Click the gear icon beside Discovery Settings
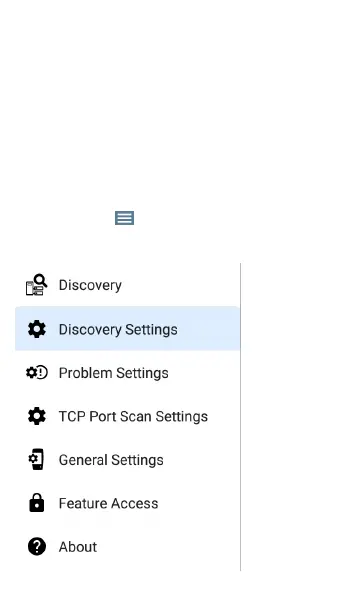 tap(37, 329)
